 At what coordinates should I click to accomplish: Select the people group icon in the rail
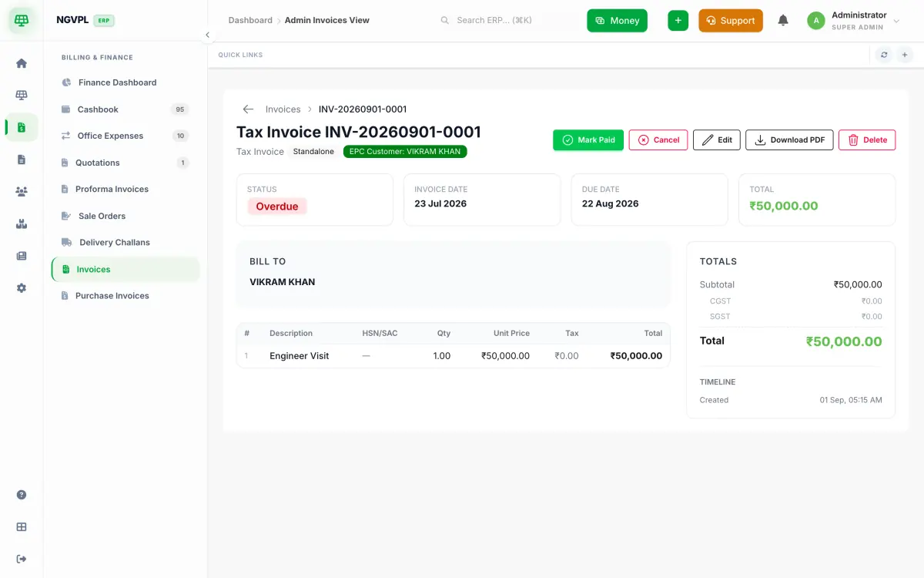point(22,192)
